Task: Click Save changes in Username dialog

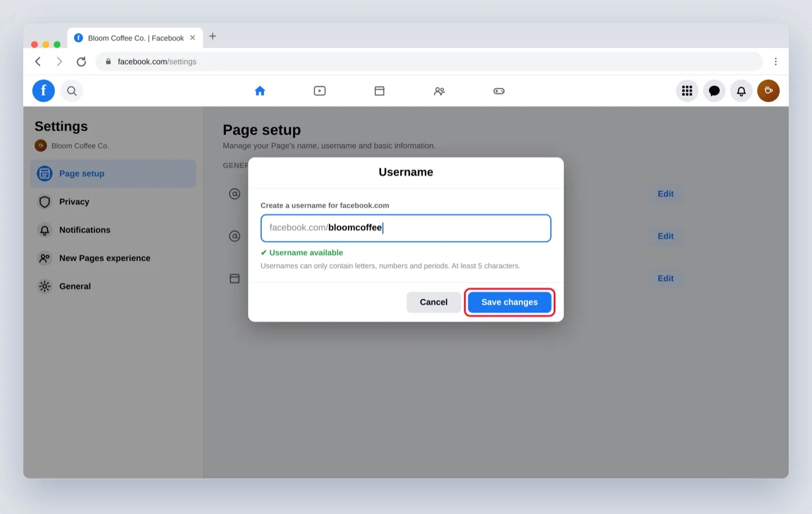Action: click(x=509, y=302)
